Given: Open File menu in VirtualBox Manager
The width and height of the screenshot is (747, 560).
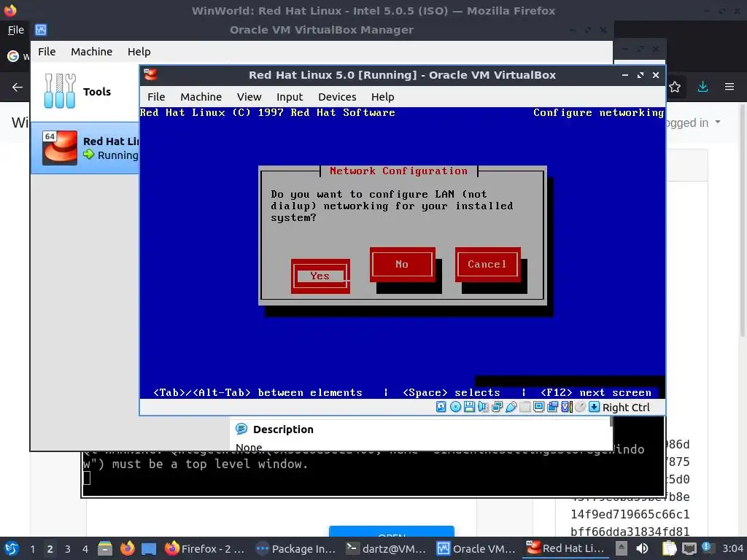Looking at the screenshot, I should [47, 52].
